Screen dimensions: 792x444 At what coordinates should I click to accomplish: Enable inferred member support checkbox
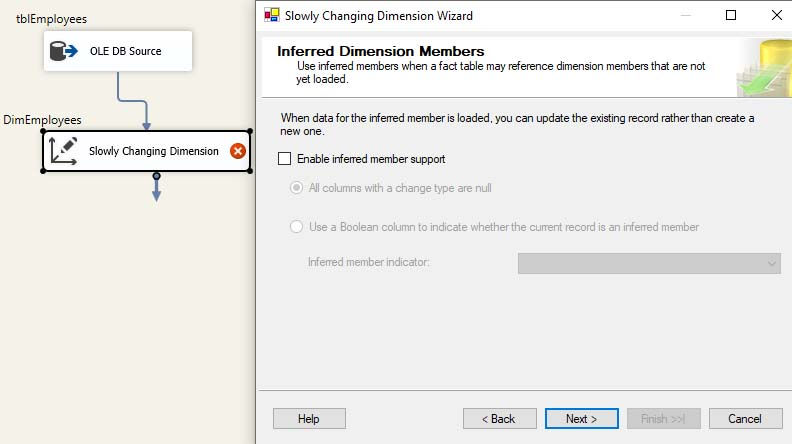284,159
